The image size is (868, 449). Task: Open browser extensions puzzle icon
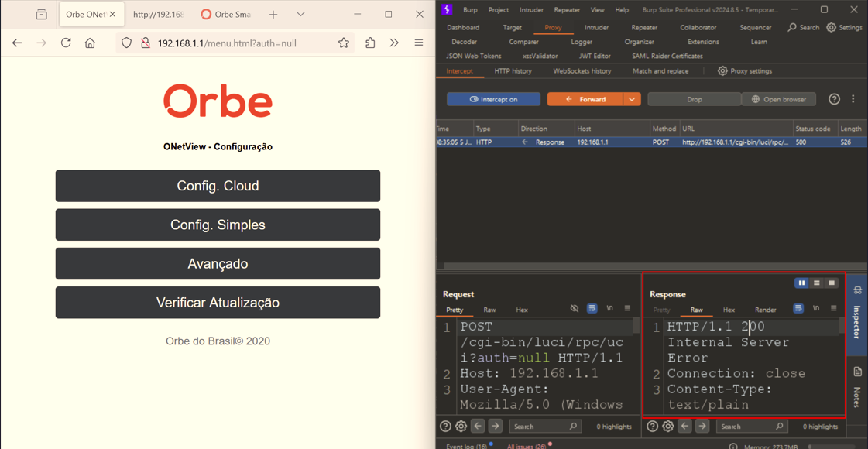pos(371,43)
